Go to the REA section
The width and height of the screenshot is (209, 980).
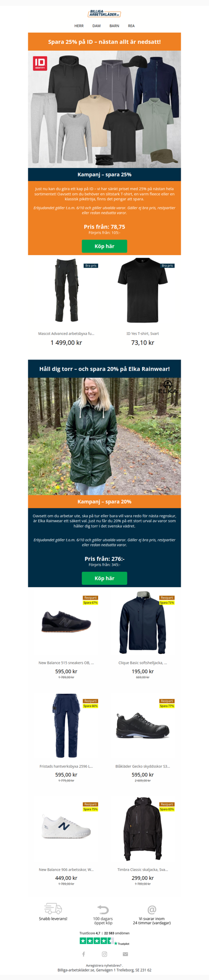(x=131, y=26)
